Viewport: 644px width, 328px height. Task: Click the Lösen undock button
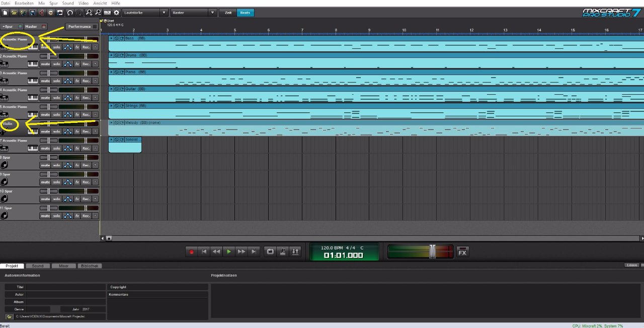tap(632, 265)
